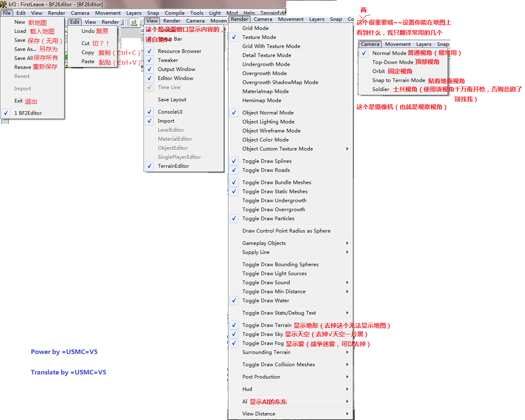The height and width of the screenshot is (420, 525).
Task: Select Top-Down Mode camera option
Action: click(x=404, y=62)
